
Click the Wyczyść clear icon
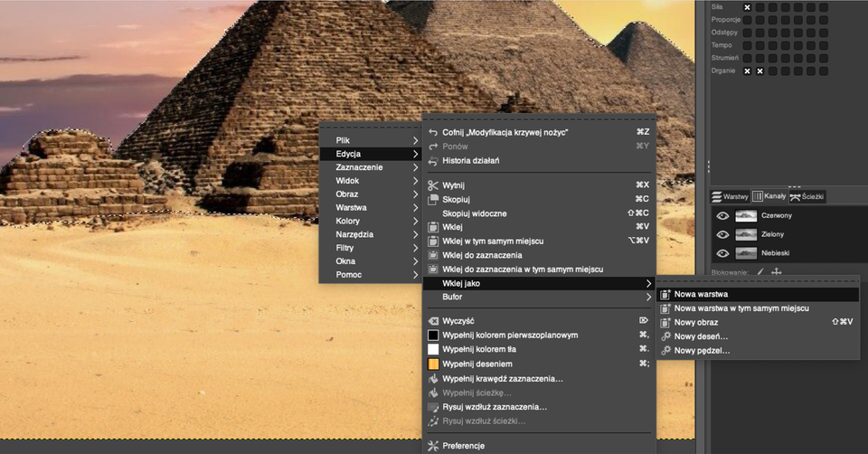pos(433,321)
